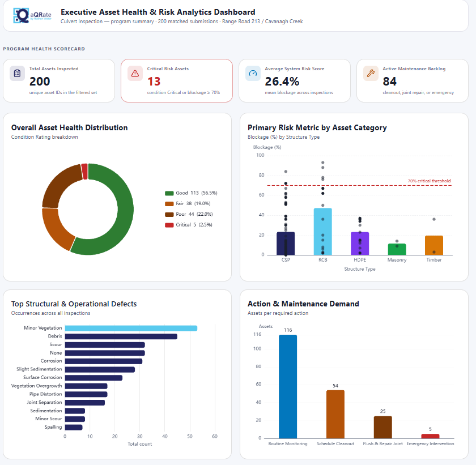Click the brown Flush & Repair Joint bar
Image resolution: width=476 pixels, height=465 pixels.
(x=383, y=428)
